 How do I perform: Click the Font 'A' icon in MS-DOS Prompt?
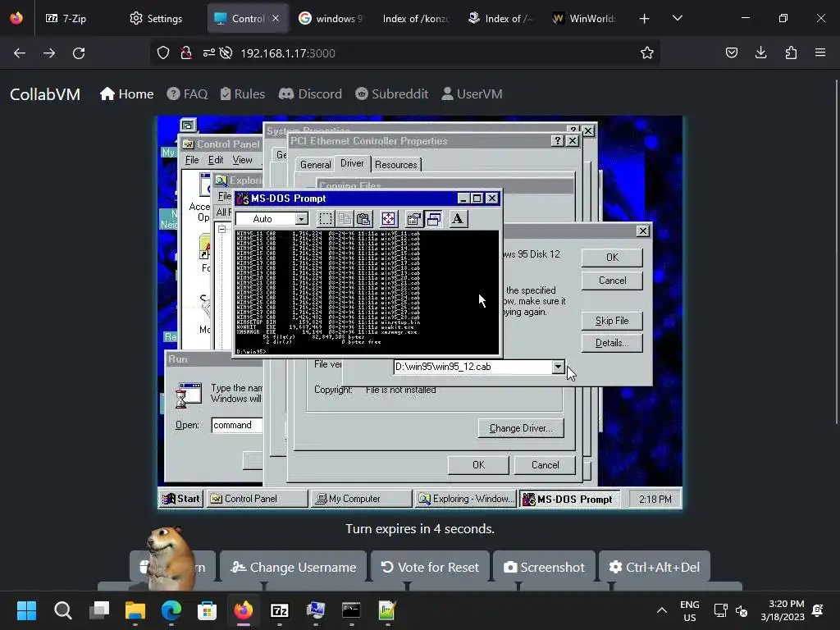pos(458,218)
